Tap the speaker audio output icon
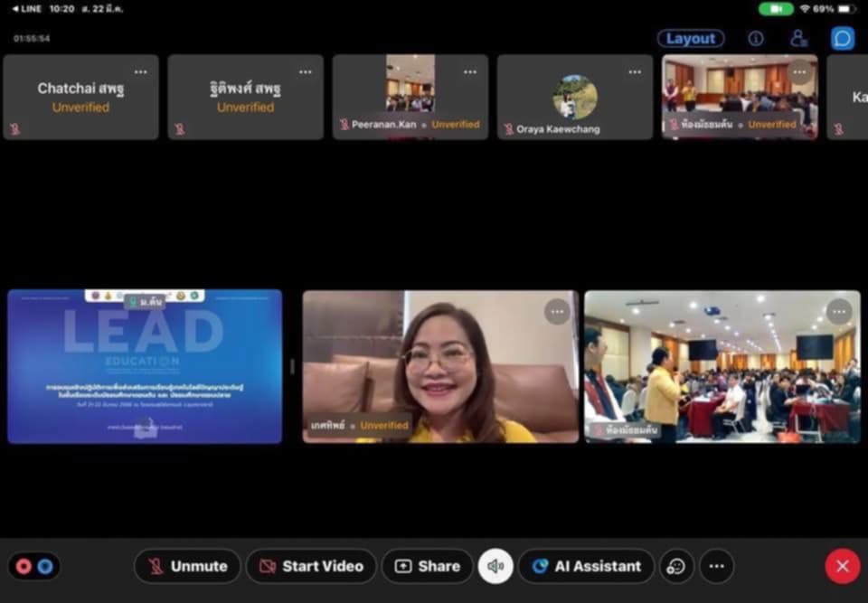This screenshot has width=868, height=603. [x=495, y=566]
